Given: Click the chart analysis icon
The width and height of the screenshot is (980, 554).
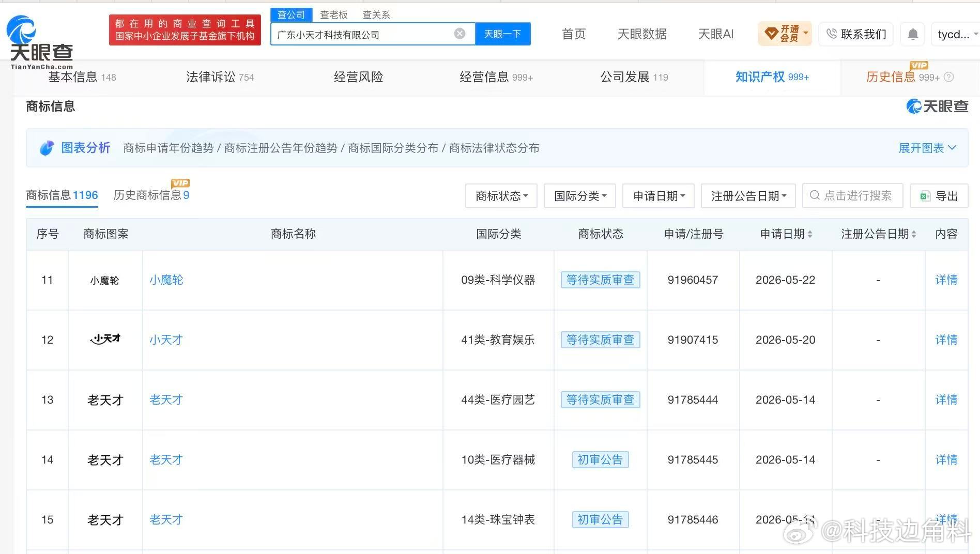Looking at the screenshot, I should 47,148.
